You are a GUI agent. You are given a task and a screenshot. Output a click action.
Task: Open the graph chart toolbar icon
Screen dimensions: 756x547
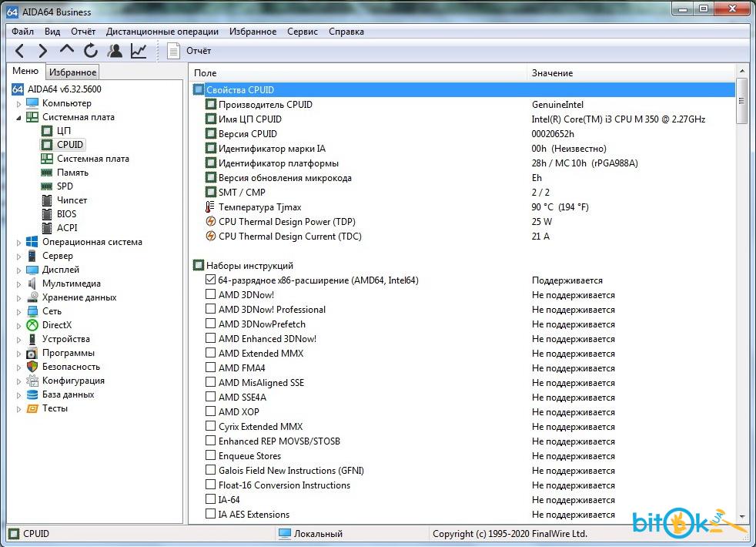[x=139, y=51]
